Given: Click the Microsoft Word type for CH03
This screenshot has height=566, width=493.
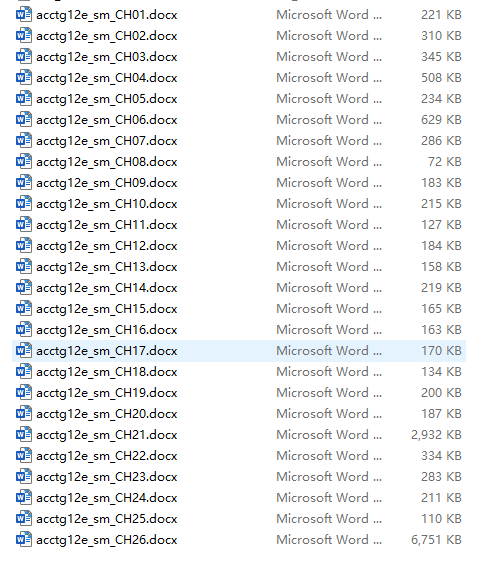Looking at the screenshot, I should (x=329, y=57).
